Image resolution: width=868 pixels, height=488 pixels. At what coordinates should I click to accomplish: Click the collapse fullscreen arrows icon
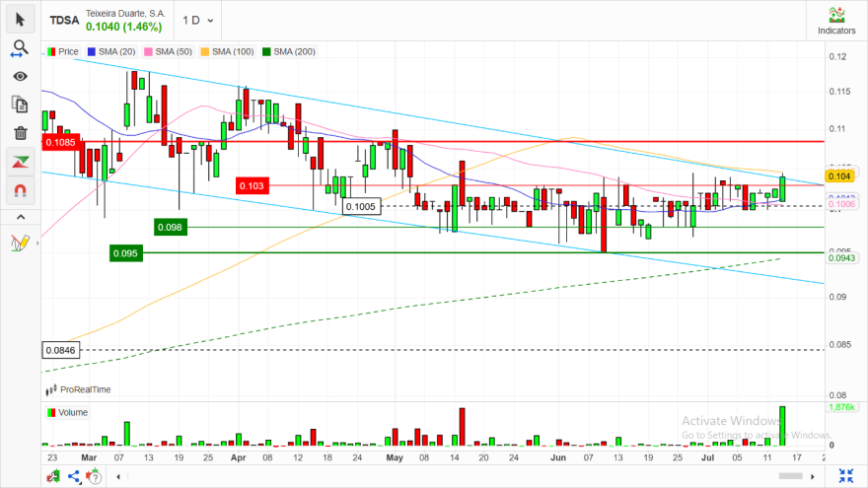(x=846, y=476)
